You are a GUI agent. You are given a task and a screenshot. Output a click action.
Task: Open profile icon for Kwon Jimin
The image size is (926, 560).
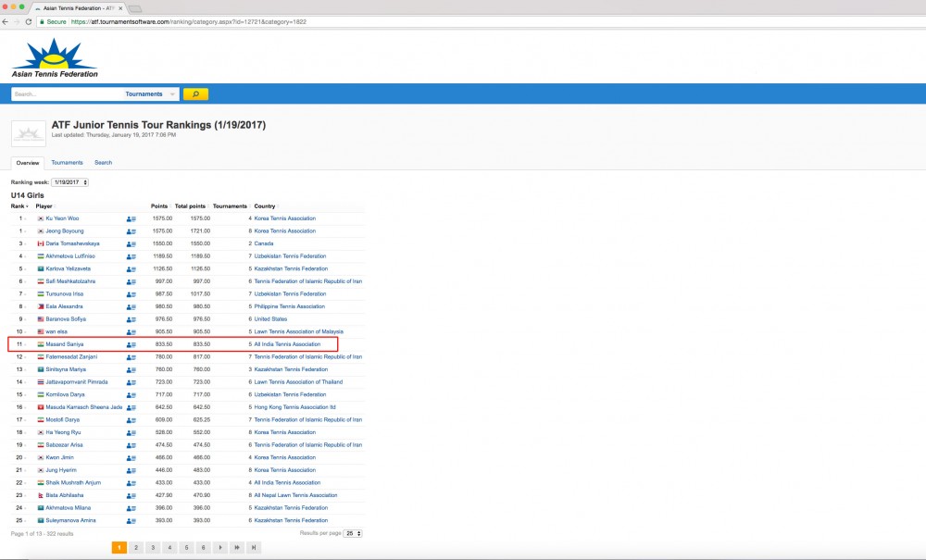131,458
